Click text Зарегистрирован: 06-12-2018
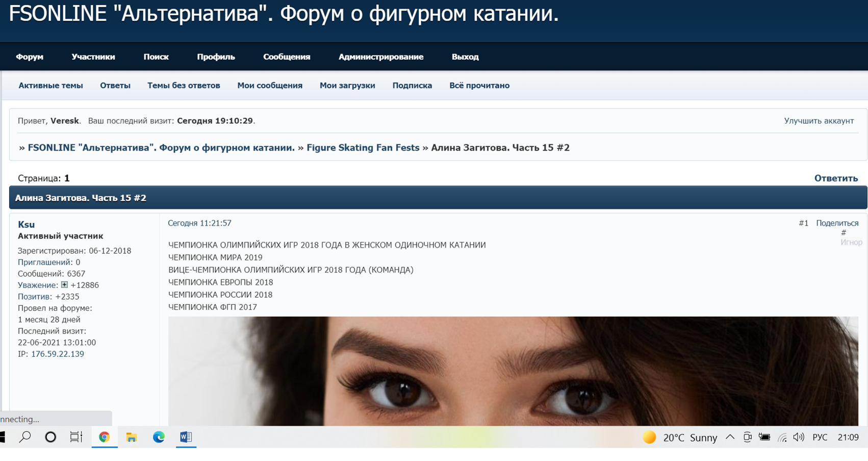The image size is (868, 461). click(74, 251)
